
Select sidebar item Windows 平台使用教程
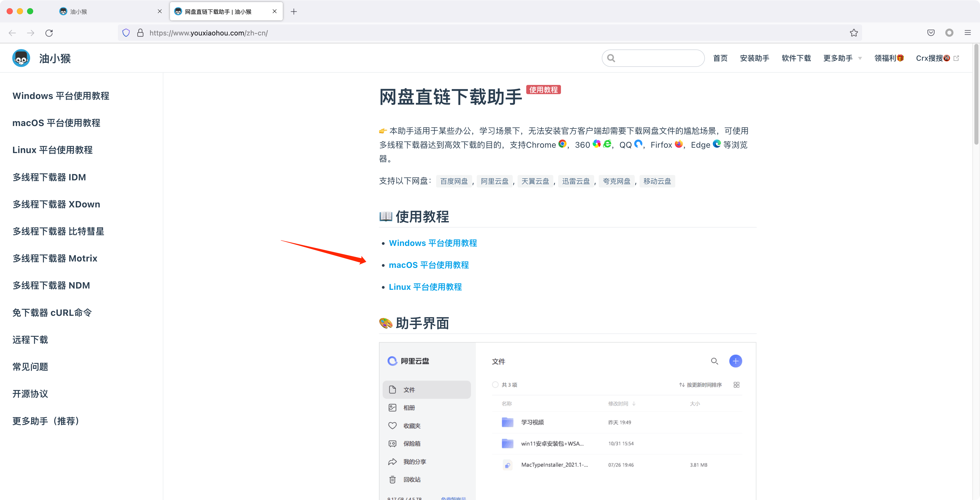[x=61, y=96]
